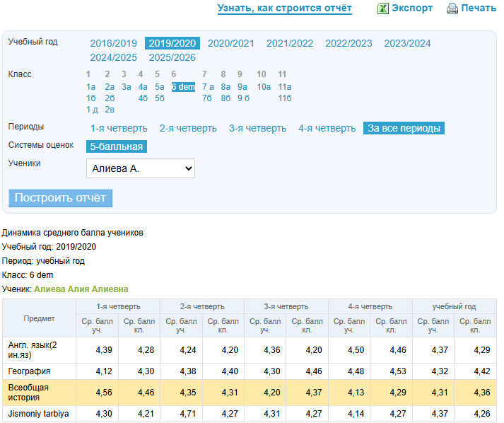
Task: Click the 'Всеобщая история' highlighted row
Action: 39,393
